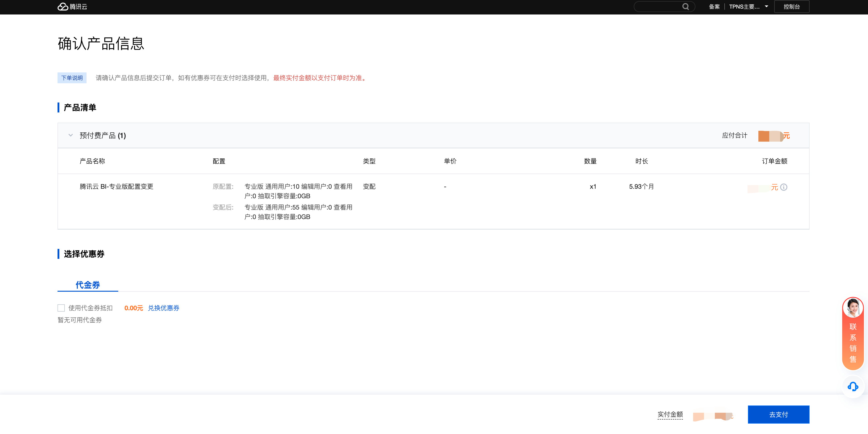Open the 备案 menu item
This screenshot has width=868, height=434.
click(714, 7)
